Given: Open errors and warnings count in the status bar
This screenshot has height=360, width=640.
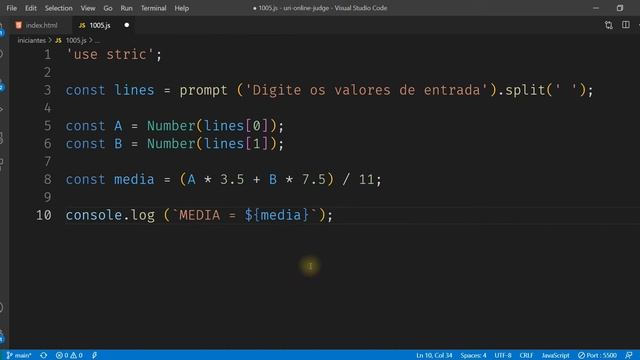Looking at the screenshot, I should coord(69,355).
